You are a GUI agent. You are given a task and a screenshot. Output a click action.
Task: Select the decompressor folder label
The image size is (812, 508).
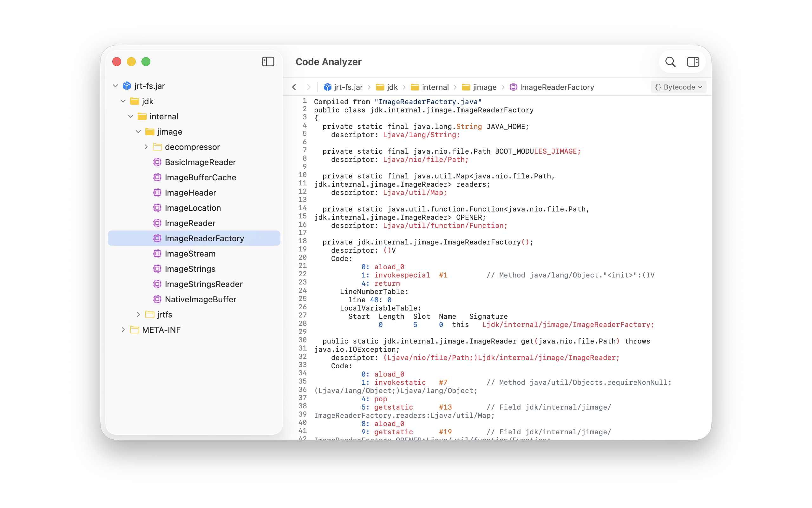(x=192, y=147)
